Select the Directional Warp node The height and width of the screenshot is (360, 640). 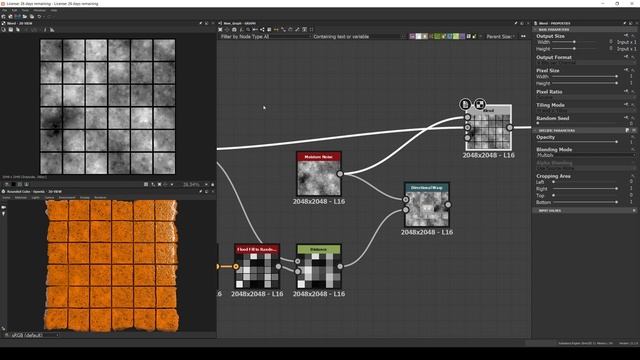tap(427, 204)
